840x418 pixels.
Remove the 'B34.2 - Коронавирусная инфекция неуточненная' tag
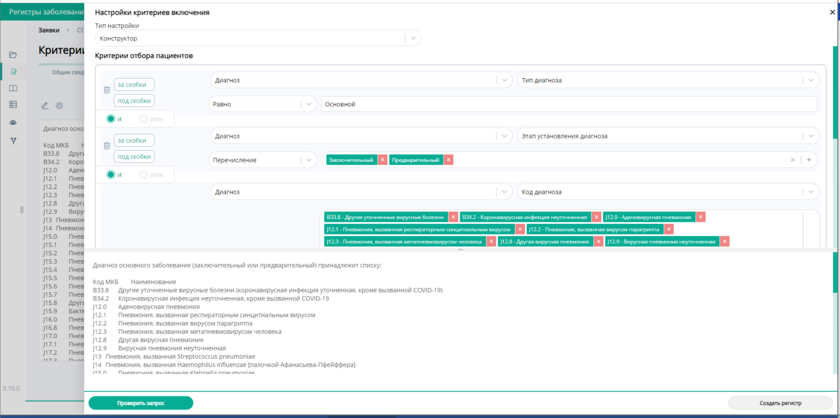594,217
